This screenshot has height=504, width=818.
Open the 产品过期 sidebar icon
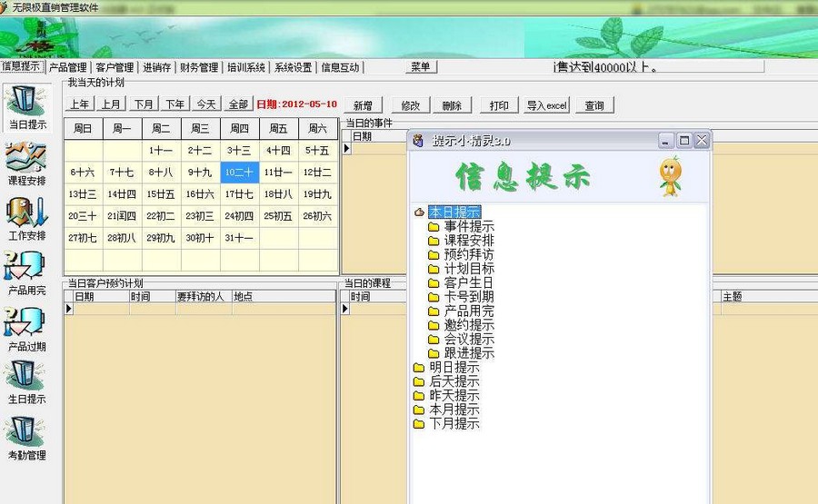(27, 330)
